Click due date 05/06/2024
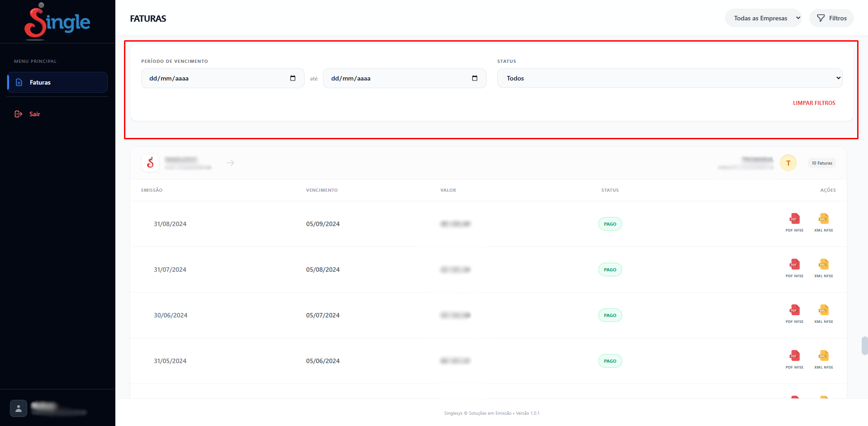The image size is (868, 426). click(323, 361)
